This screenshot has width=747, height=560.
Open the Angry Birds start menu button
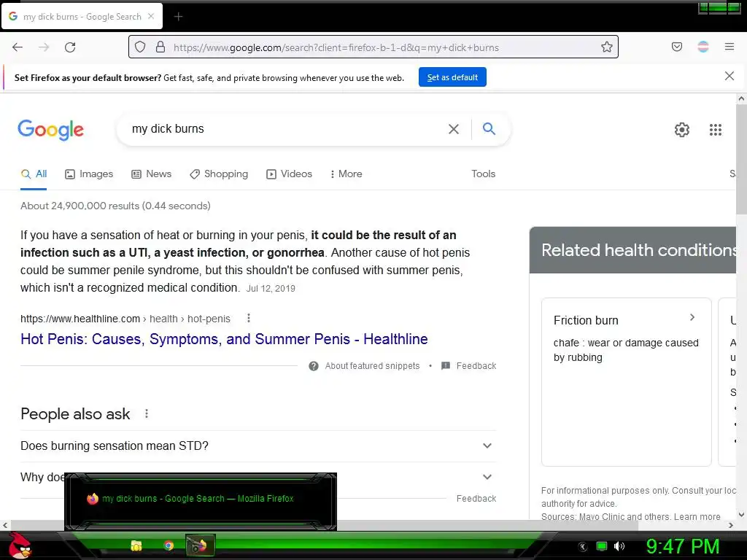20,545
